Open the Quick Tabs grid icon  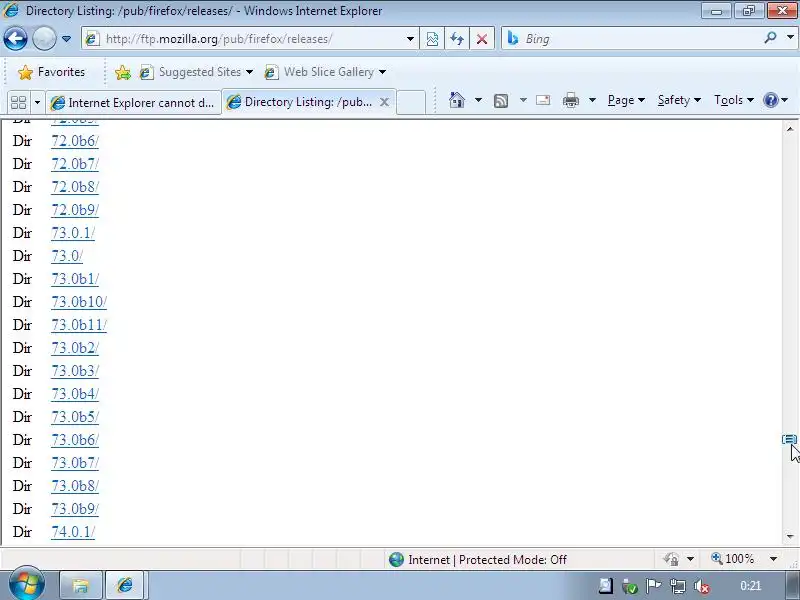point(18,103)
